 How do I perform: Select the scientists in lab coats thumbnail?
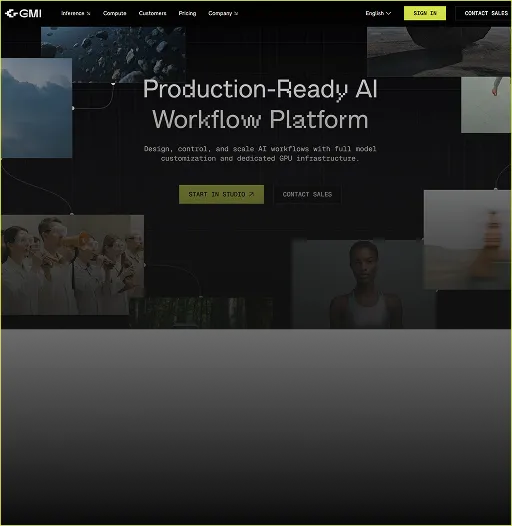click(x=72, y=265)
